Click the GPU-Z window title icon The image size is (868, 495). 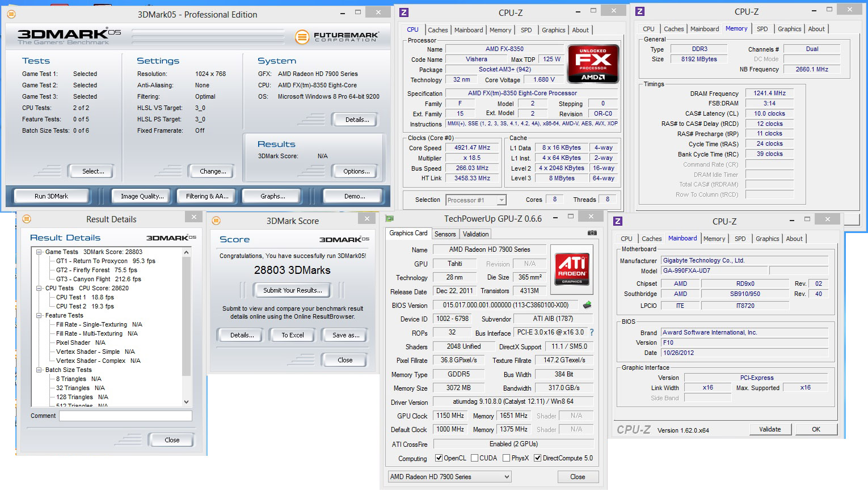coord(389,218)
